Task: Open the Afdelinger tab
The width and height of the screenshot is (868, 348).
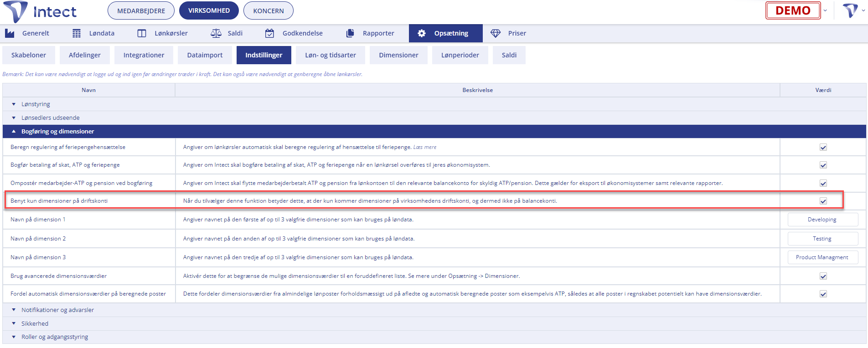Action: (x=85, y=55)
